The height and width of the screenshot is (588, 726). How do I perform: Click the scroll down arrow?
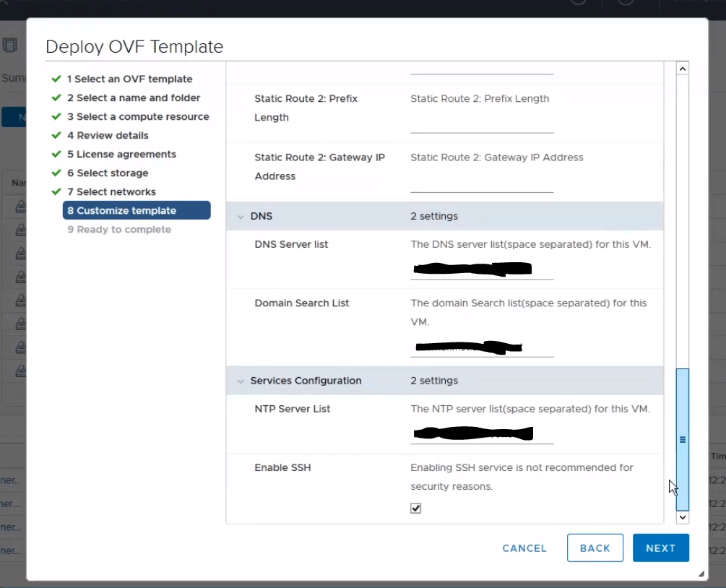point(683,517)
